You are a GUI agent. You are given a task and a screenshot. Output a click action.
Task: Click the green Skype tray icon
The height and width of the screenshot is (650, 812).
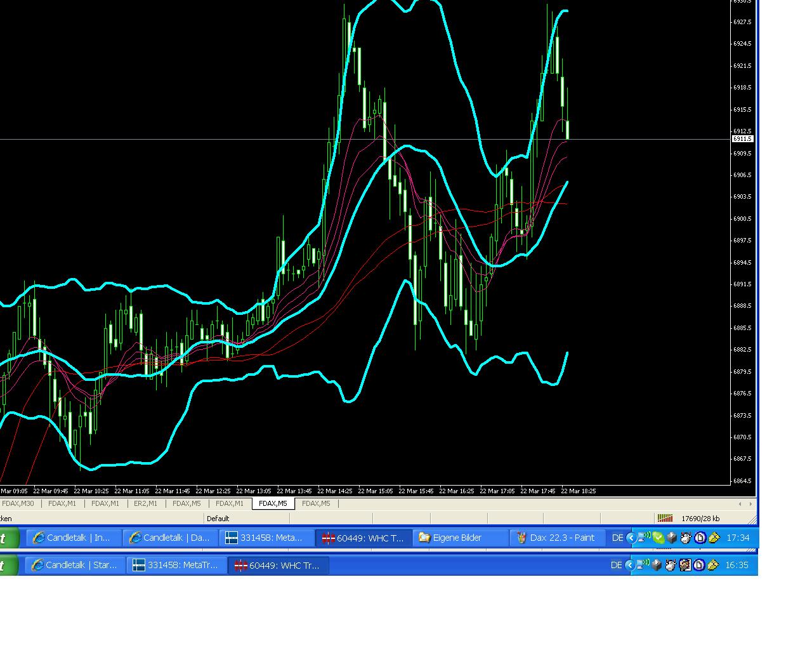click(x=658, y=538)
